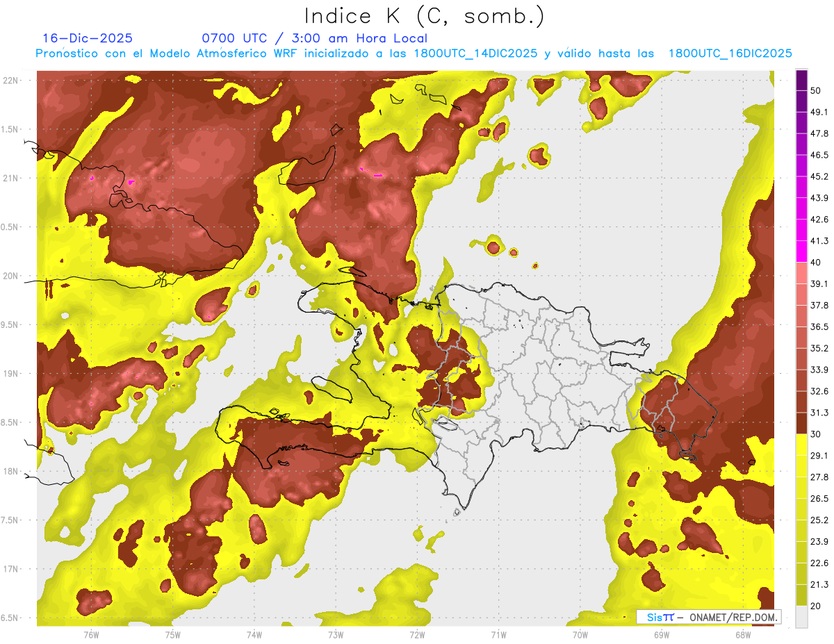Click the 20N latitude axis label
834x644 pixels.
point(10,276)
